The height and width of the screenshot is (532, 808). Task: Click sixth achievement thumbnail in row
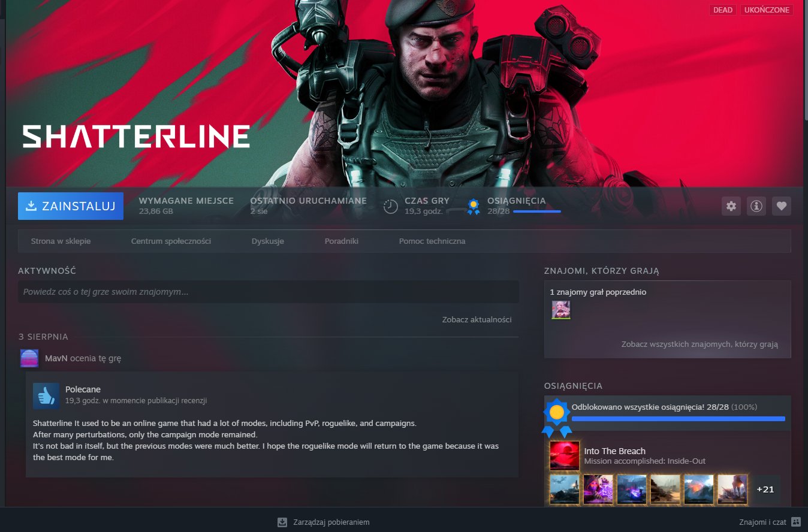click(732, 489)
